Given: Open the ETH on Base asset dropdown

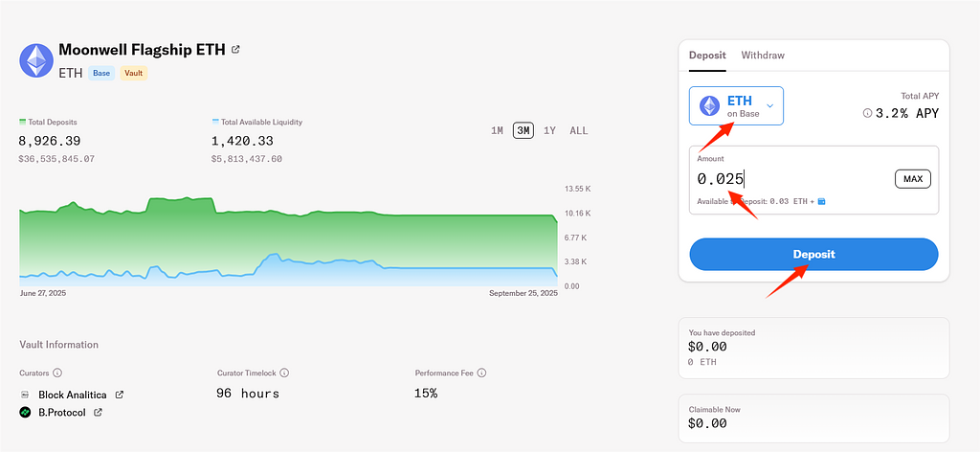Looking at the screenshot, I should coord(736,105).
